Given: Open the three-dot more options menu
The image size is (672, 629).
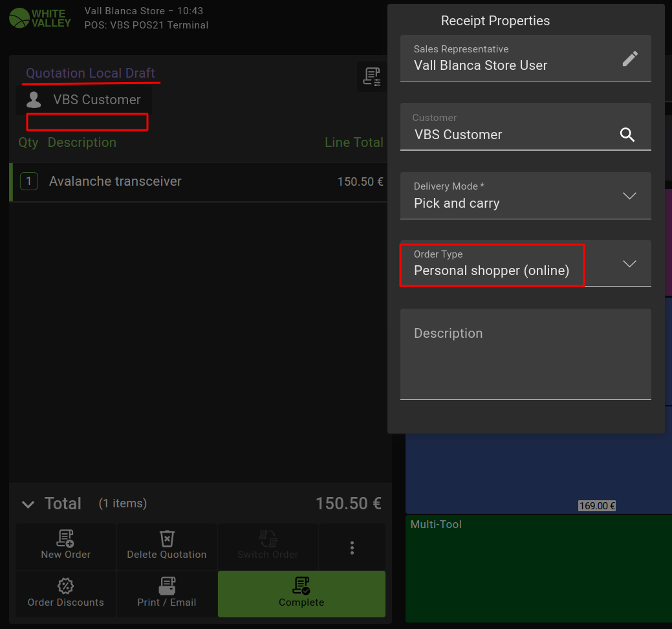Looking at the screenshot, I should tap(352, 547).
